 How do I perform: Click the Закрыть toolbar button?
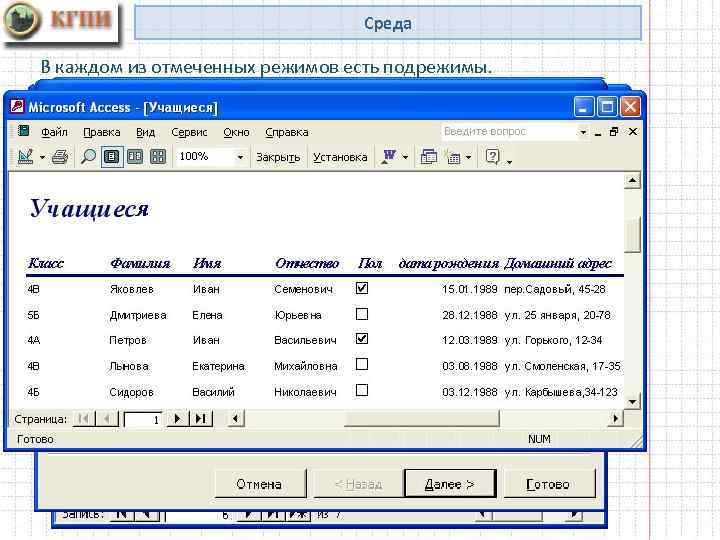(278, 158)
